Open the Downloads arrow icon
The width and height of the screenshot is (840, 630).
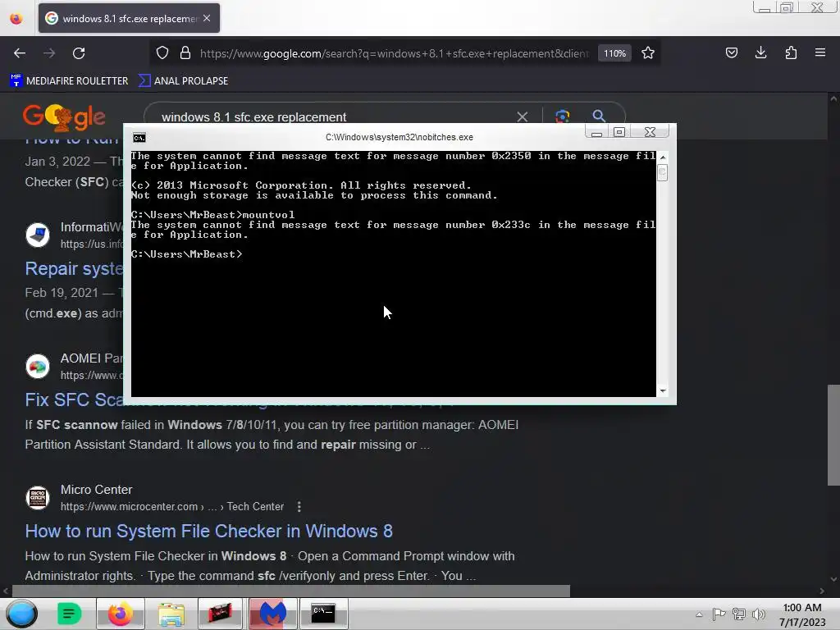click(760, 52)
